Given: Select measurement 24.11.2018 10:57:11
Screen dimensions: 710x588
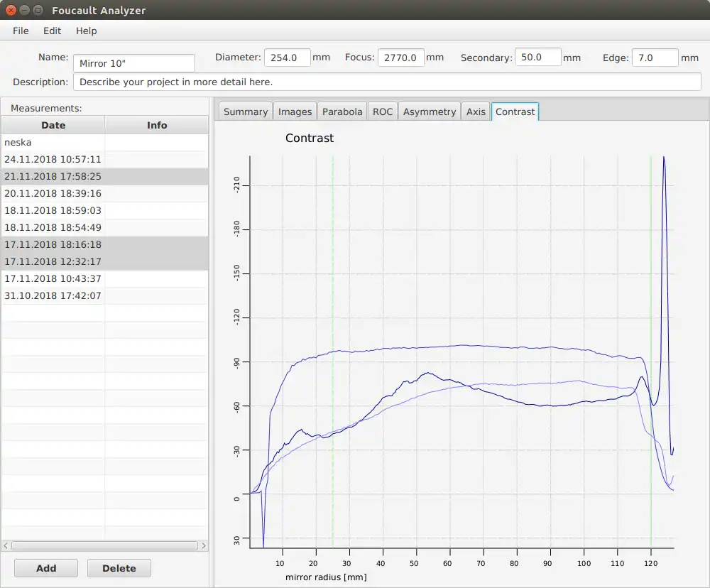Looking at the screenshot, I should coord(53,159).
